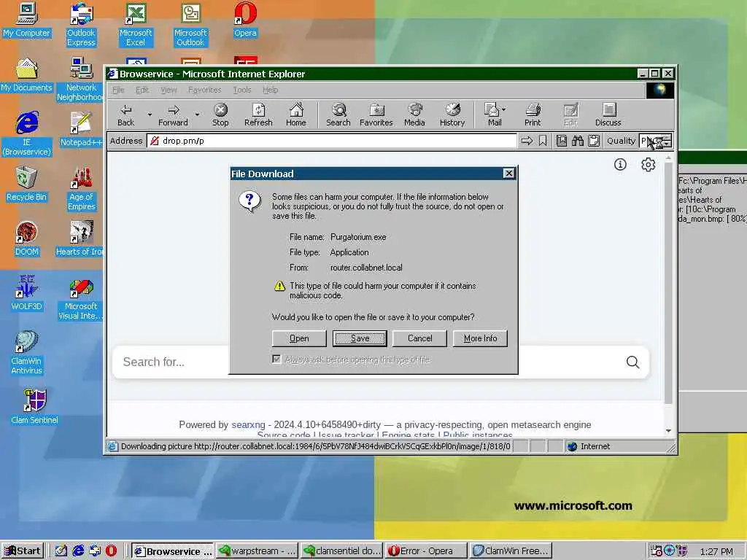The height and width of the screenshot is (560, 747).
Task: Open the History toolbar button
Action: 452,114
